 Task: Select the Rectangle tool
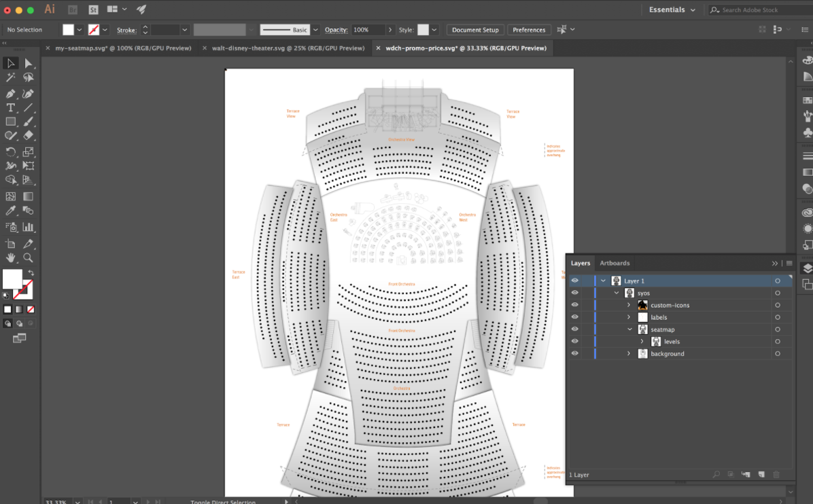(x=10, y=122)
